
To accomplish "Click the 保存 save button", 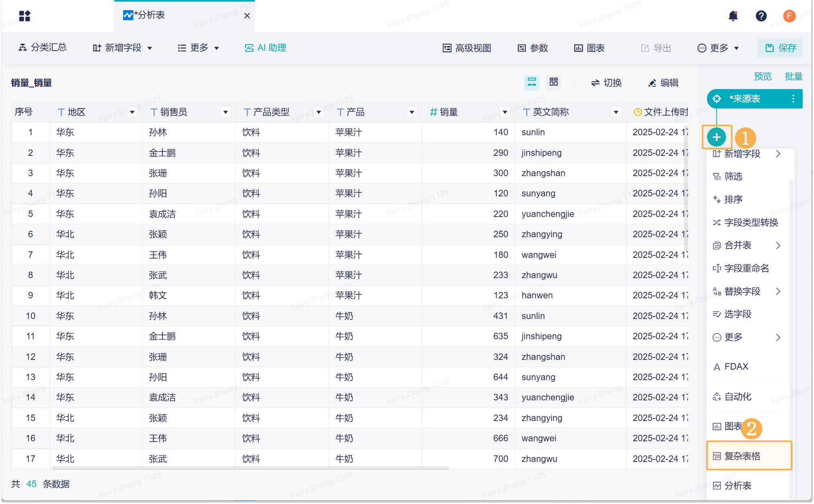I will click(x=780, y=48).
